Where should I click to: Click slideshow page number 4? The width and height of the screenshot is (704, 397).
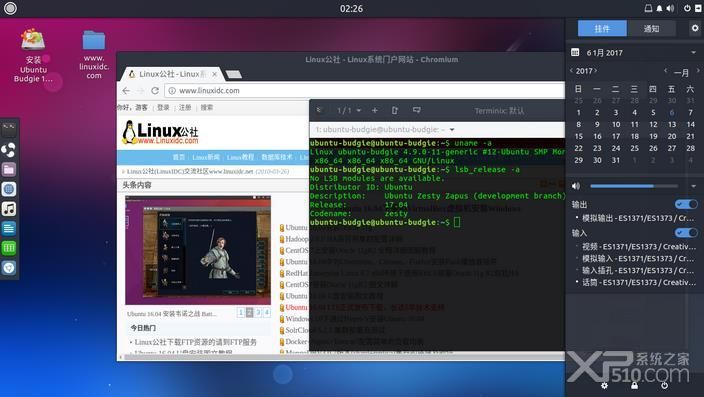[x=267, y=313]
